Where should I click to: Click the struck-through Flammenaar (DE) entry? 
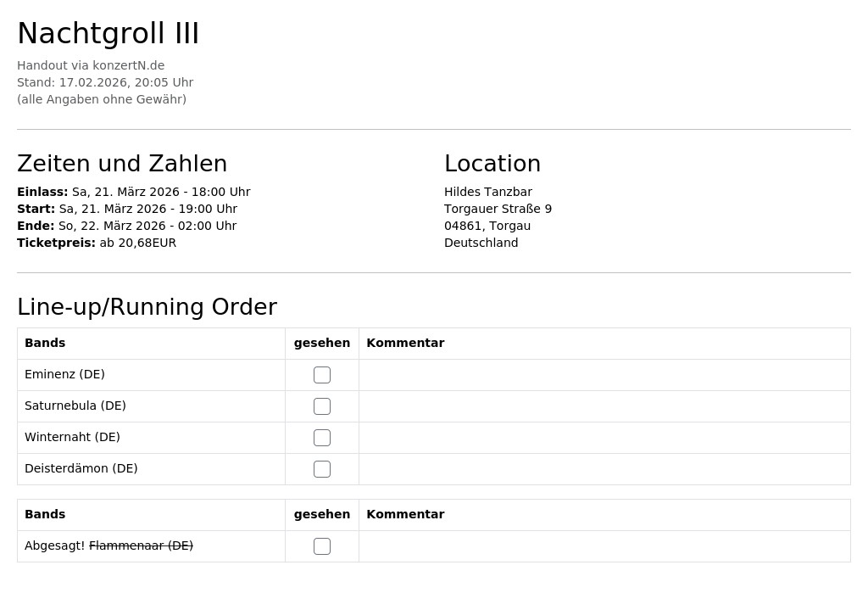tap(142, 545)
